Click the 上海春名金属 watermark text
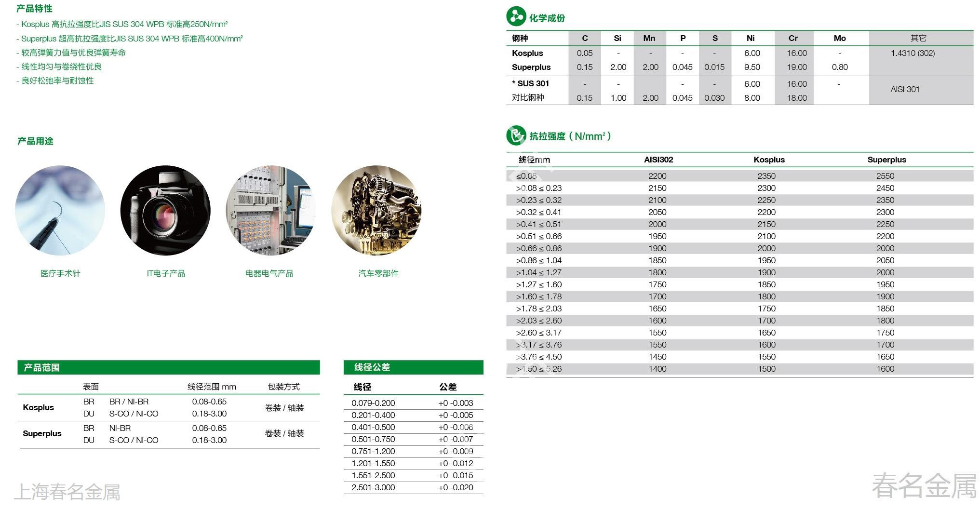Image resolution: width=980 pixels, height=510 pixels. (67, 492)
